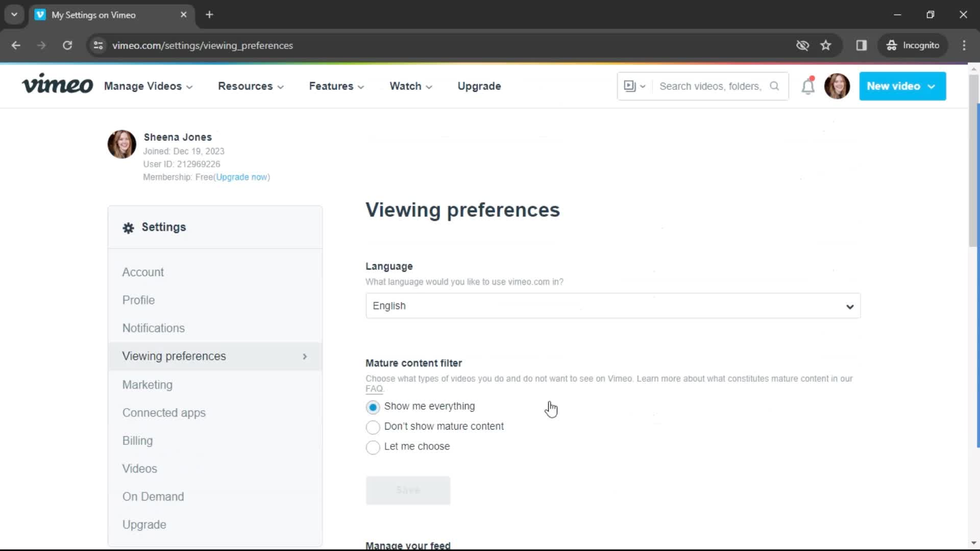Open the Resources menu

coord(250,86)
